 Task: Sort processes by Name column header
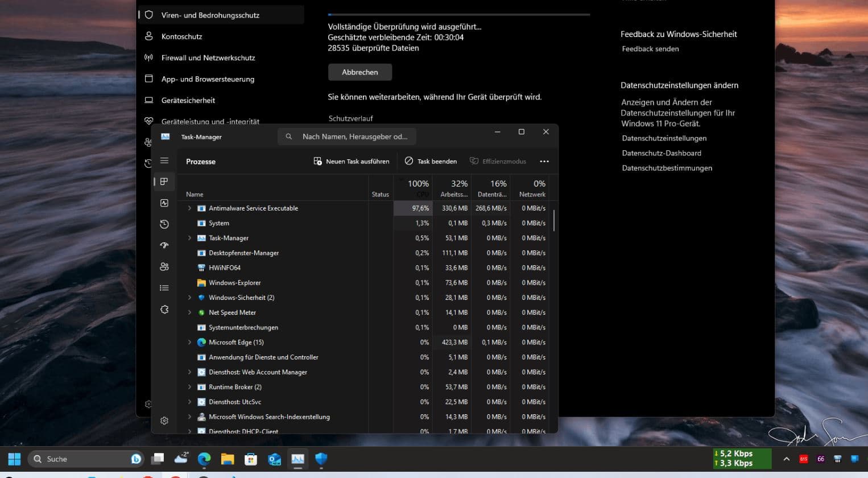[x=272, y=188]
